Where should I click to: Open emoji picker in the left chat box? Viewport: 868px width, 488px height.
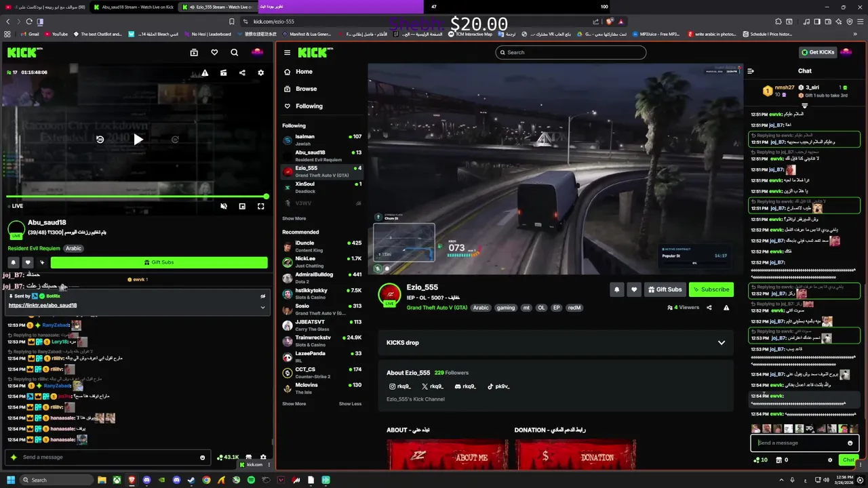click(x=202, y=457)
